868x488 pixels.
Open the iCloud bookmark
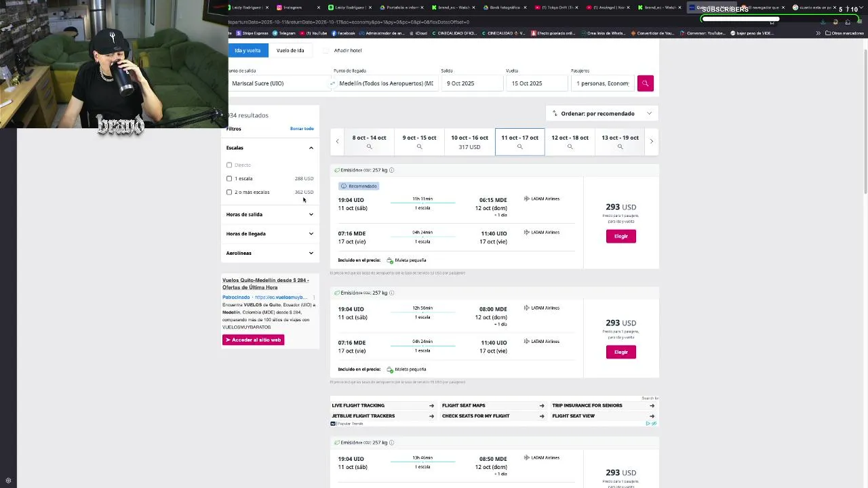tap(418, 33)
